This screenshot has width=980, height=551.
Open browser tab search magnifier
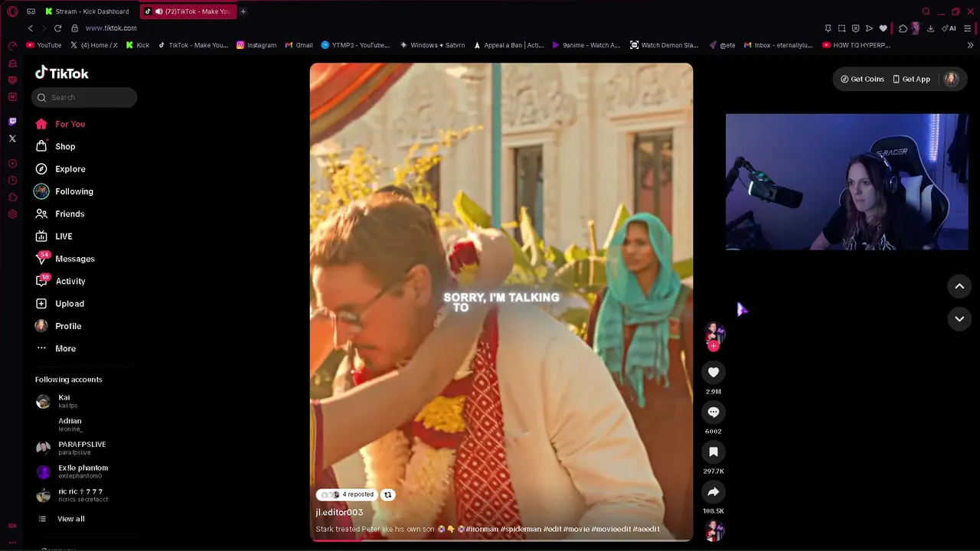(x=926, y=11)
